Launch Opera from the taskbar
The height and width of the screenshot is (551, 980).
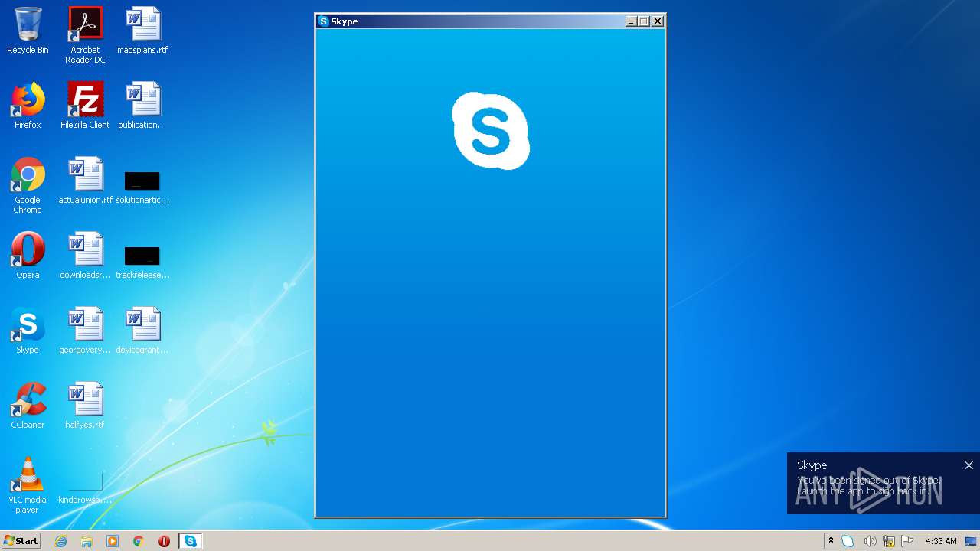pyautogui.click(x=164, y=541)
